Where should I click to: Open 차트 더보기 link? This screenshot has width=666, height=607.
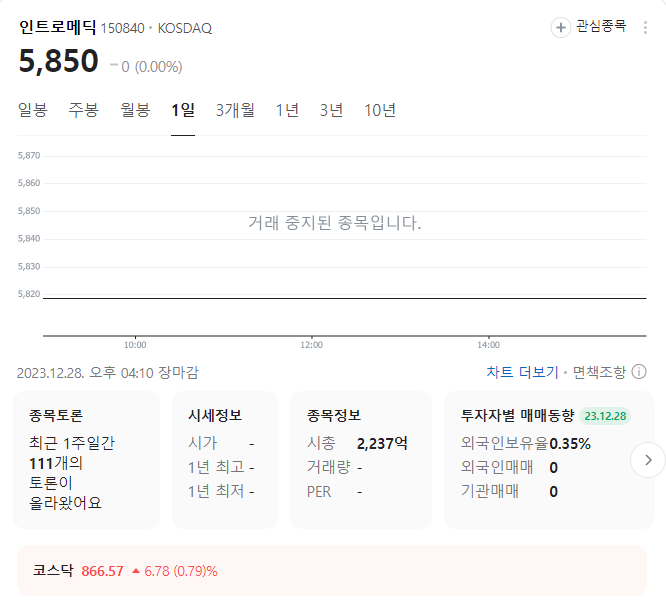(x=522, y=372)
